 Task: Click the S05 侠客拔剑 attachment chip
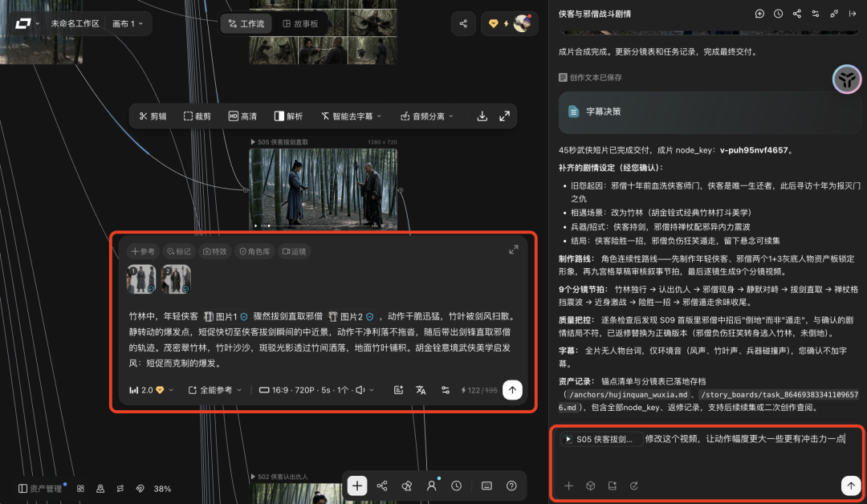coord(600,439)
